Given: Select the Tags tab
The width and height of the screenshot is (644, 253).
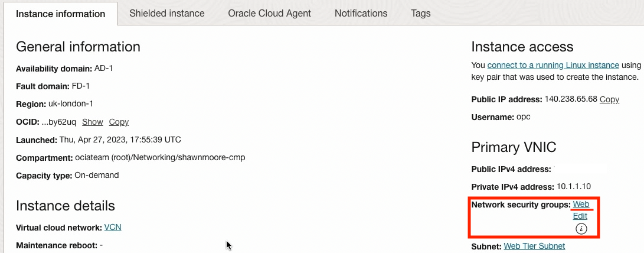Looking at the screenshot, I should point(421,13).
